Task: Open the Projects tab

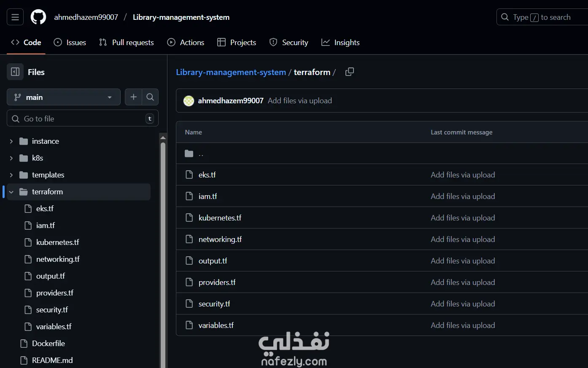Action: pos(237,43)
